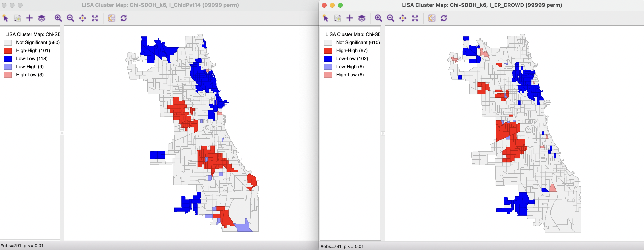Activate zoom out tool in EP_CROWD window

(x=390, y=18)
